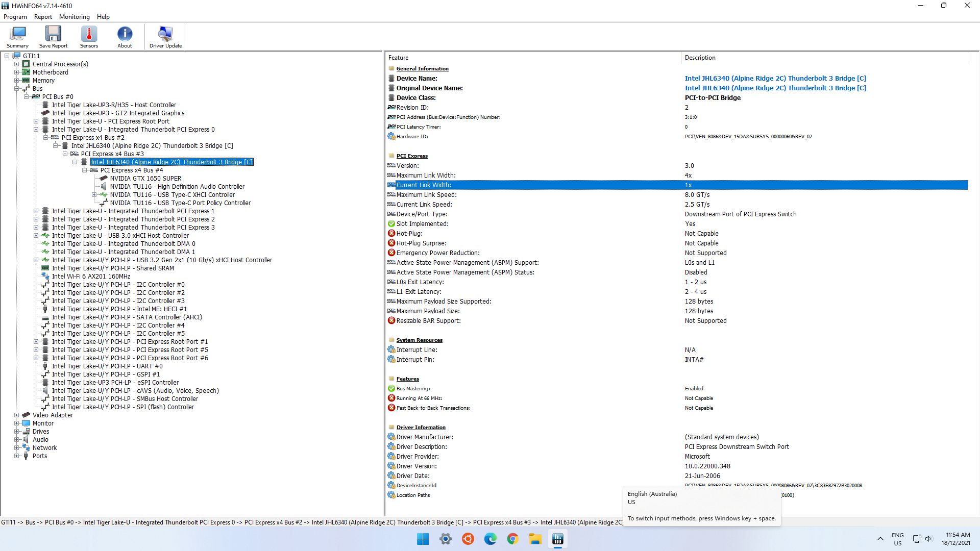Expand the Memory tree node
980x551 pixels.
click(16, 81)
